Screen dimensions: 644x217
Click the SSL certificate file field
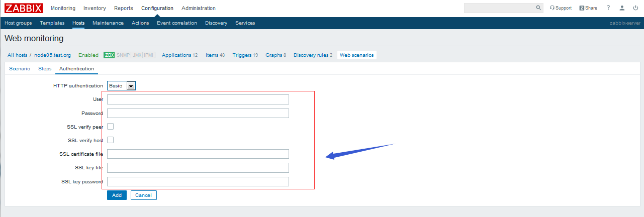tap(198, 154)
